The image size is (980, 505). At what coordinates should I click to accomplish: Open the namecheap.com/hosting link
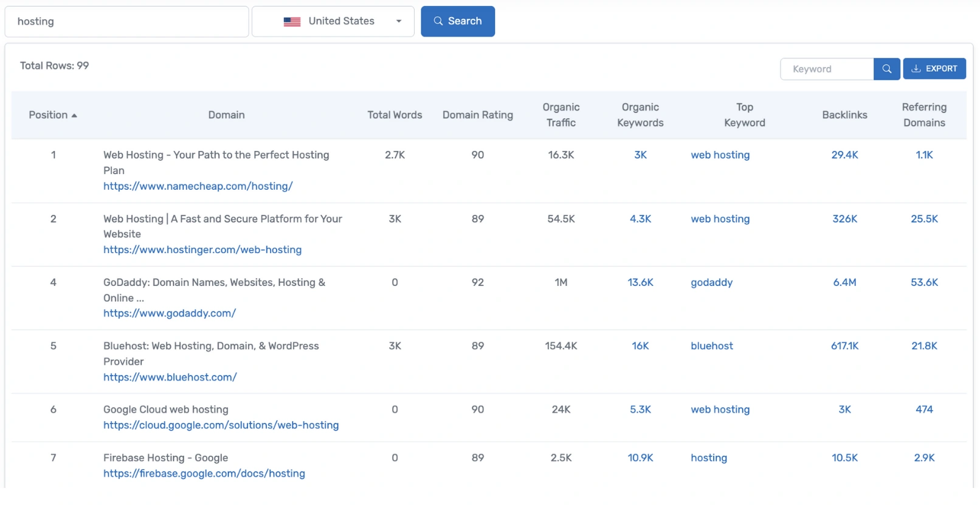198,186
